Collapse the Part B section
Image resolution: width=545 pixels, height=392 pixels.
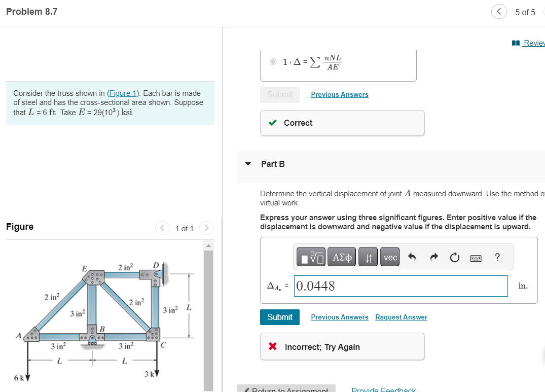pos(247,164)
